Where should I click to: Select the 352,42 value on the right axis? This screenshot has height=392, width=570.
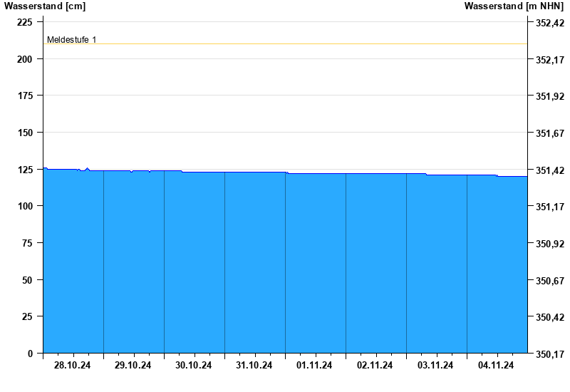pos(549,23)
